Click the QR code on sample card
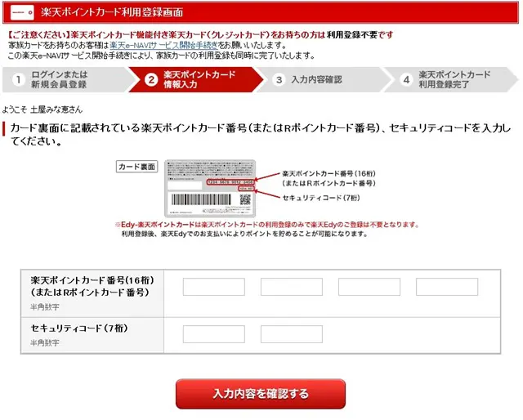The width and height of the screenshot is (523, 420). [245, 199]
